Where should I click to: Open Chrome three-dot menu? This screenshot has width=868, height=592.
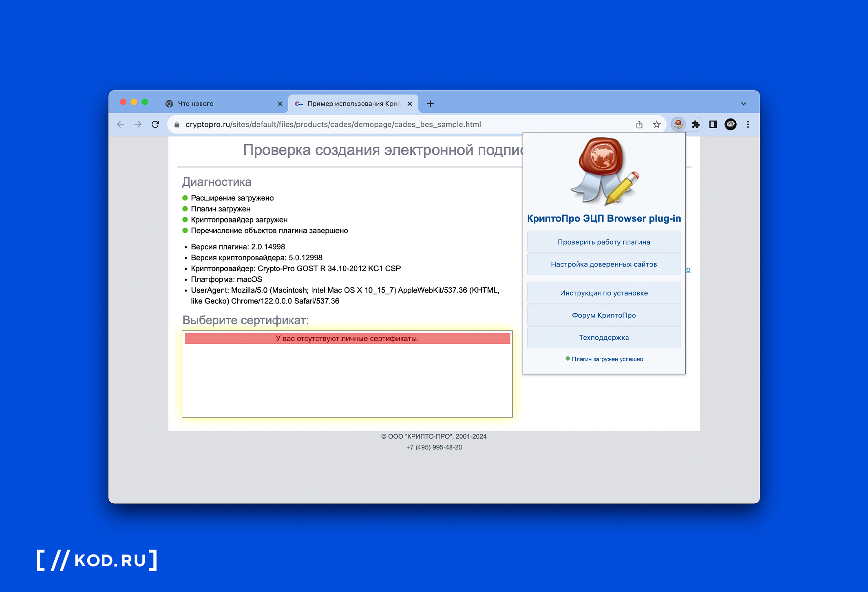(x=748, y=124)
